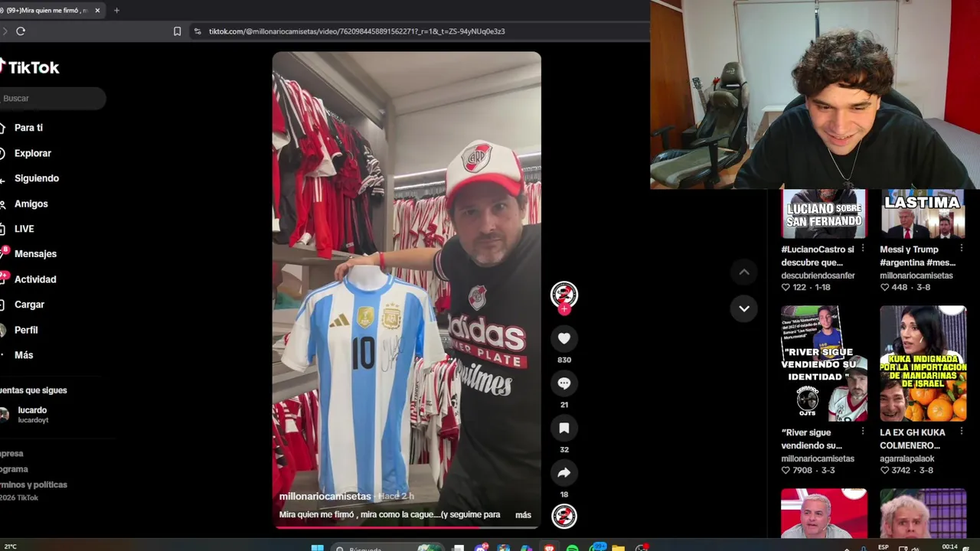Open the LASTIMA Messi y Trump thumbnail
Screen dimensions: 980x551
pos(923,214)
